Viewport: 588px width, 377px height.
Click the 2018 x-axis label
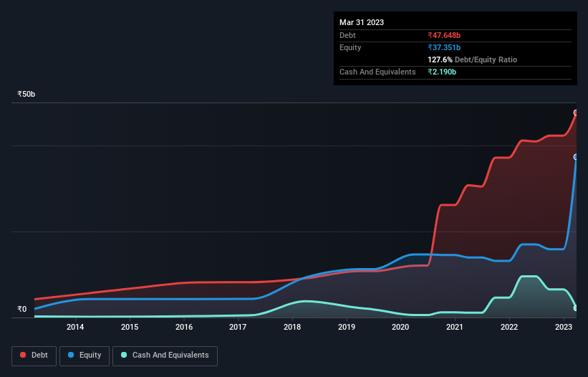pyautogui.click(x=292, y=327)
